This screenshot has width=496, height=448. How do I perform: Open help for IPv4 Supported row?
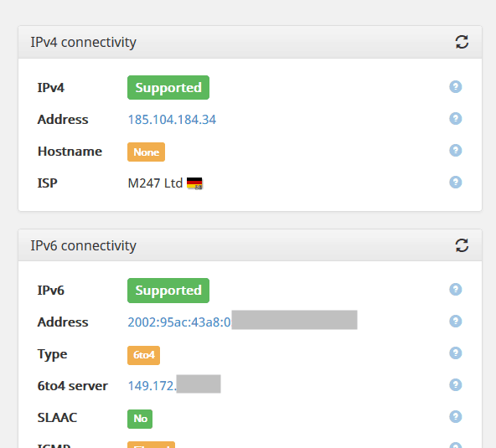[x=456, y=86]
